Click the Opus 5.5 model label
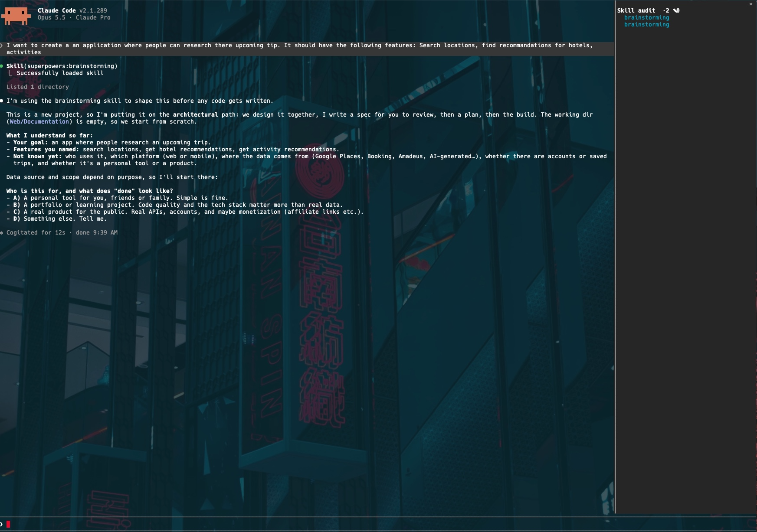This screenshot has width=757, height=532. click(52, 17)
